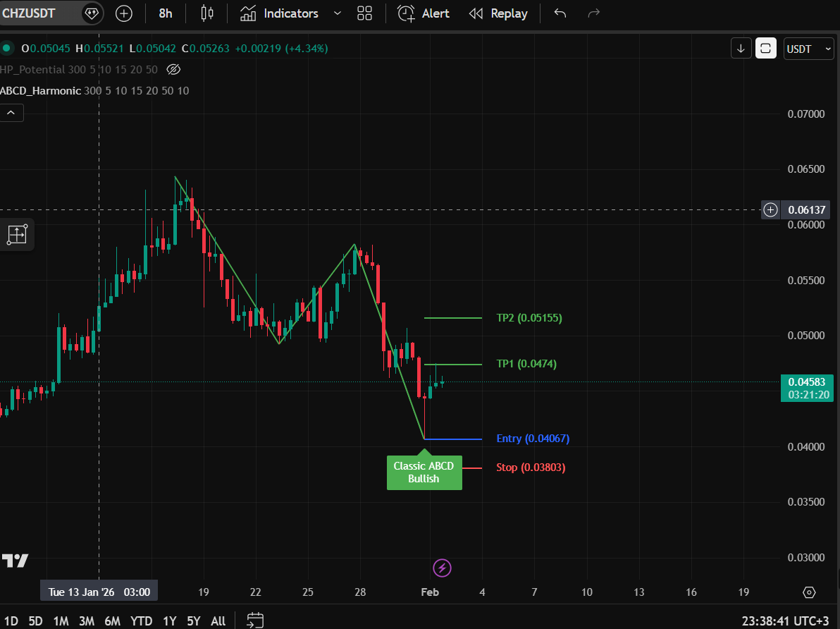Click the 0.06137 crosshair price label

pyautogui.click(x=806, y=209)
